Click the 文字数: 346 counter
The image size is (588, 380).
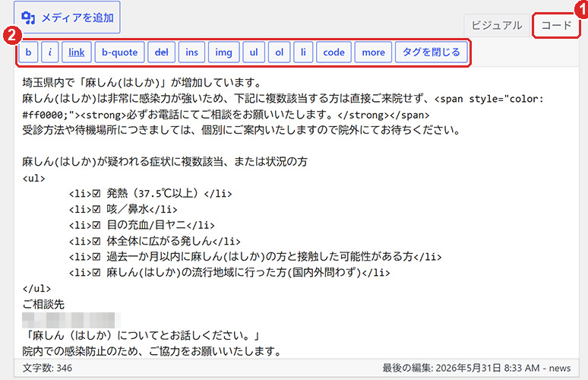pos(47,368)
